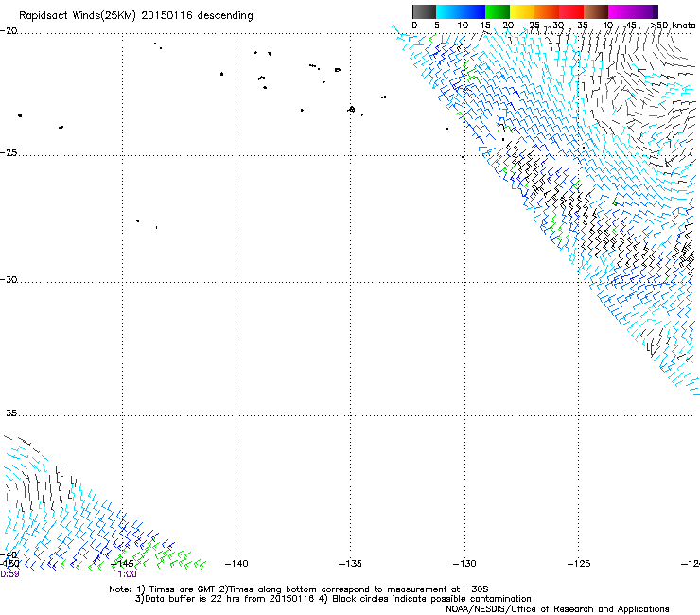Click the "20" label under the color scale
700x615 pixels.
click(508, 26)
